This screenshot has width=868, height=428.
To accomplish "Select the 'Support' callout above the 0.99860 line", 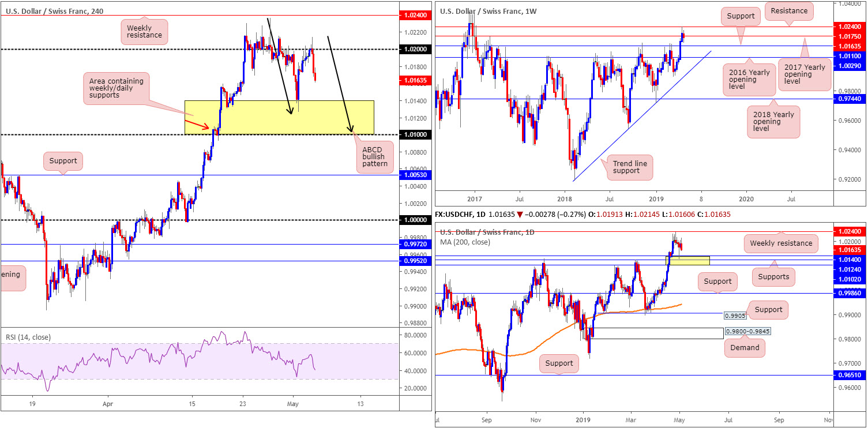I will 717,281.
